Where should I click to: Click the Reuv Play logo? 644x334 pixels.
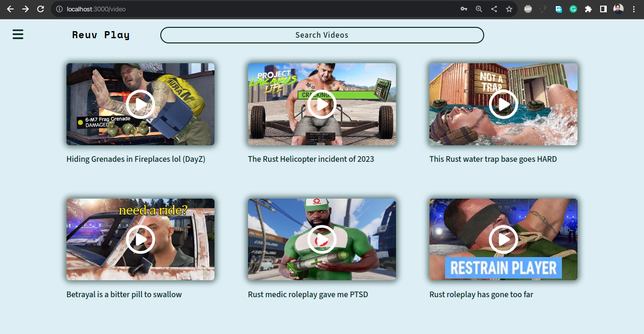(101, 35)
